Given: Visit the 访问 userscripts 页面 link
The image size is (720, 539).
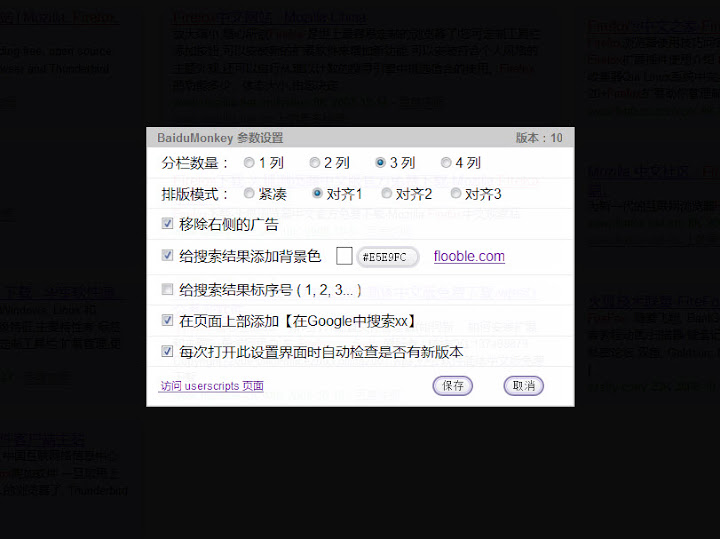Looking at the screenshot, I should point(212,386).
